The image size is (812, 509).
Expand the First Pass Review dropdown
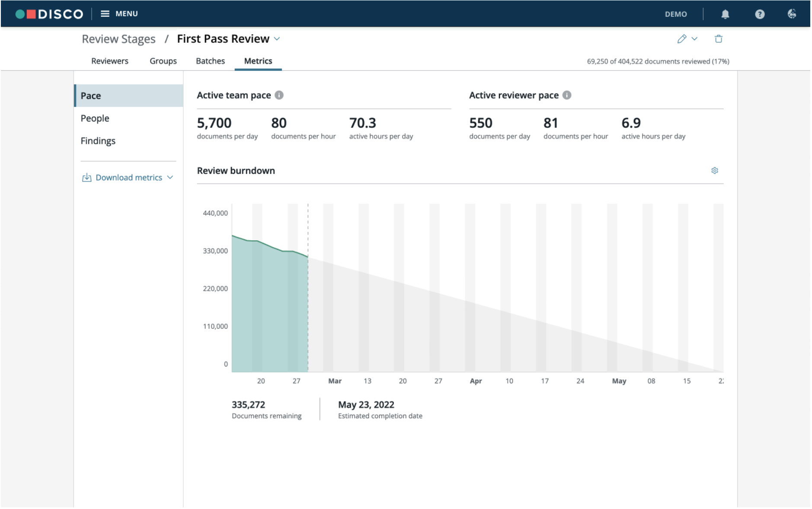(277, 39)
